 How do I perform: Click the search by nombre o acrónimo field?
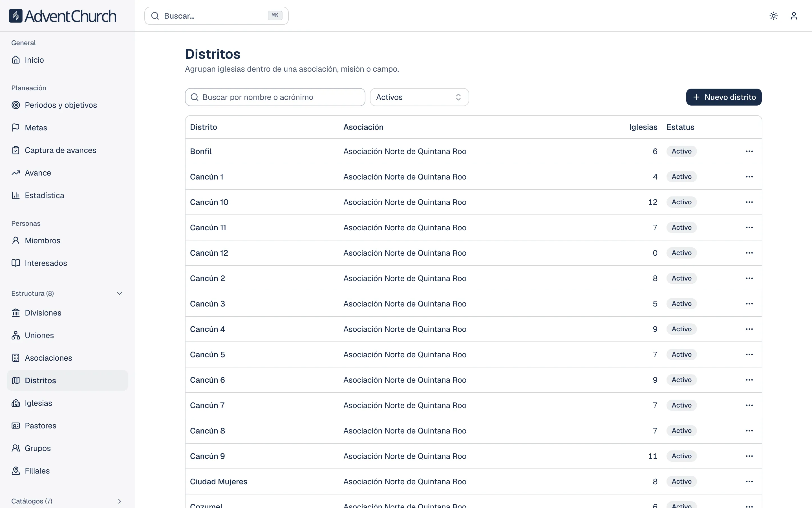[275, 97]
